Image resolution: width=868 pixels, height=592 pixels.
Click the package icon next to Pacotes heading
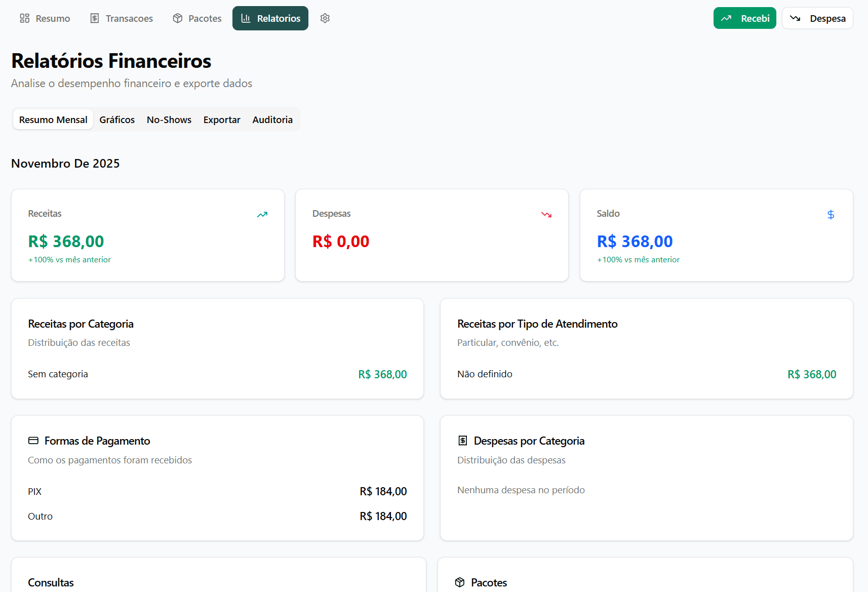(x=460, y=582)
